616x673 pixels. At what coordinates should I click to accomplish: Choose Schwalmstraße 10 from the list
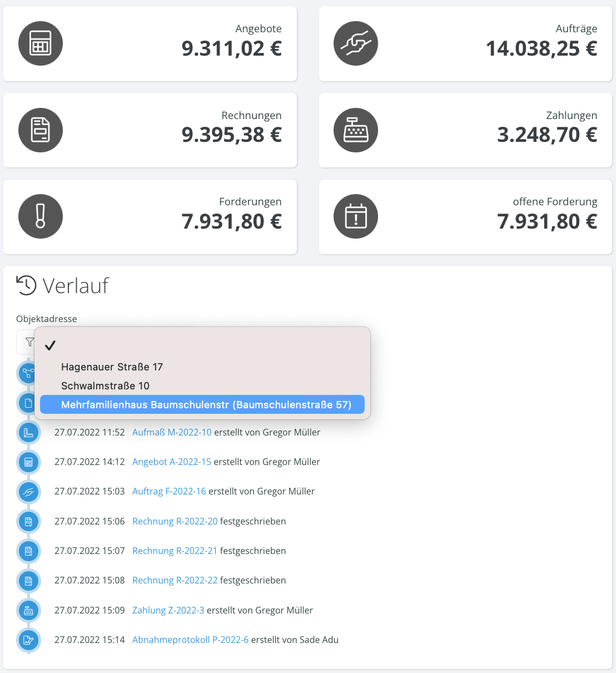tap(105, 386)
